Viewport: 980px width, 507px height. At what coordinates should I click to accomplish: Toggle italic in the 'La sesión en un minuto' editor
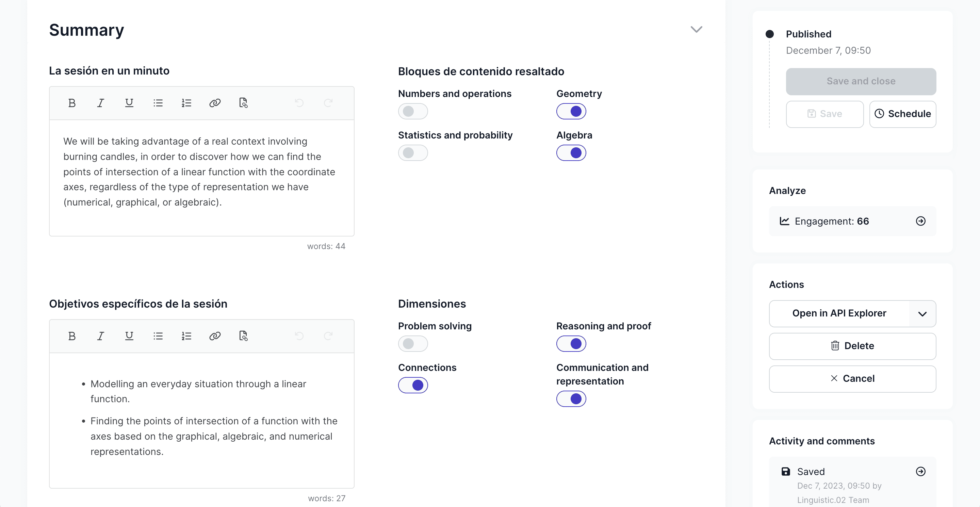(100, 103)
